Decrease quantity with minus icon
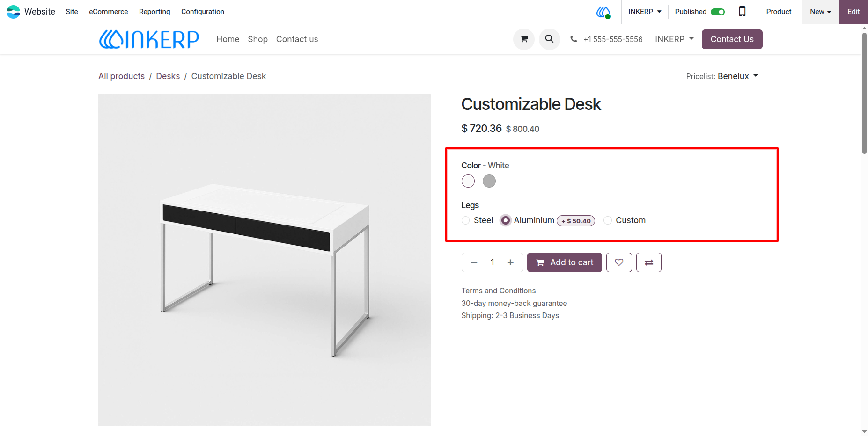868x436 pixels. point(474,262)
